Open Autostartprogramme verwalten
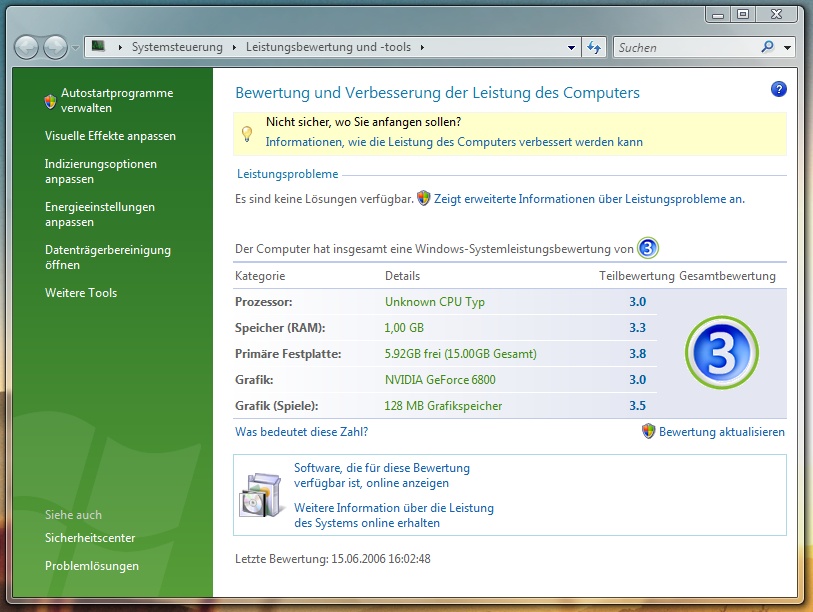 pos(117,101)
